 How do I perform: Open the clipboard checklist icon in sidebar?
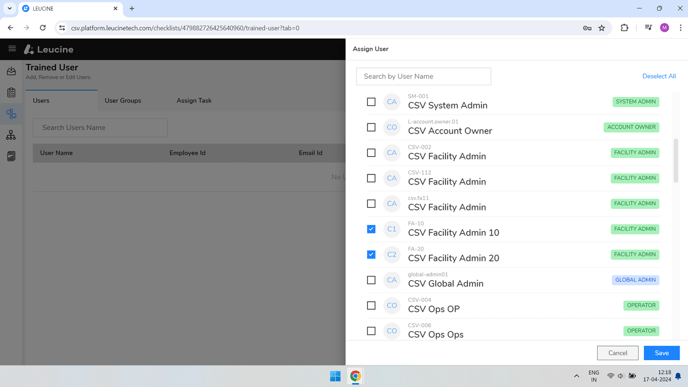pos(11,93)
